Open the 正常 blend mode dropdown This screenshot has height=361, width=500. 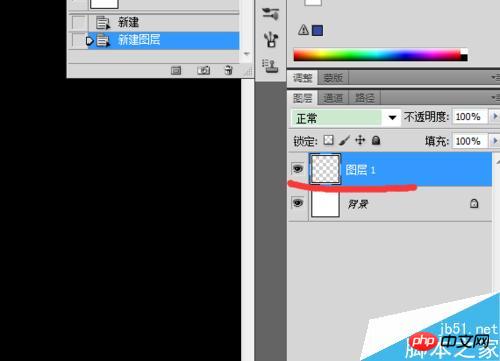pos(346,118)
